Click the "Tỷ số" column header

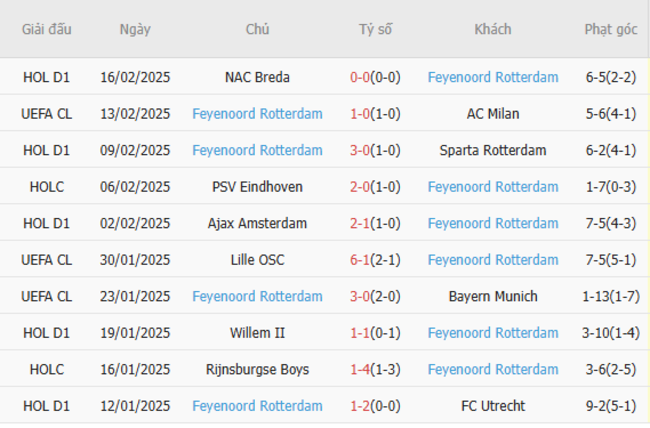click(376, 29)
